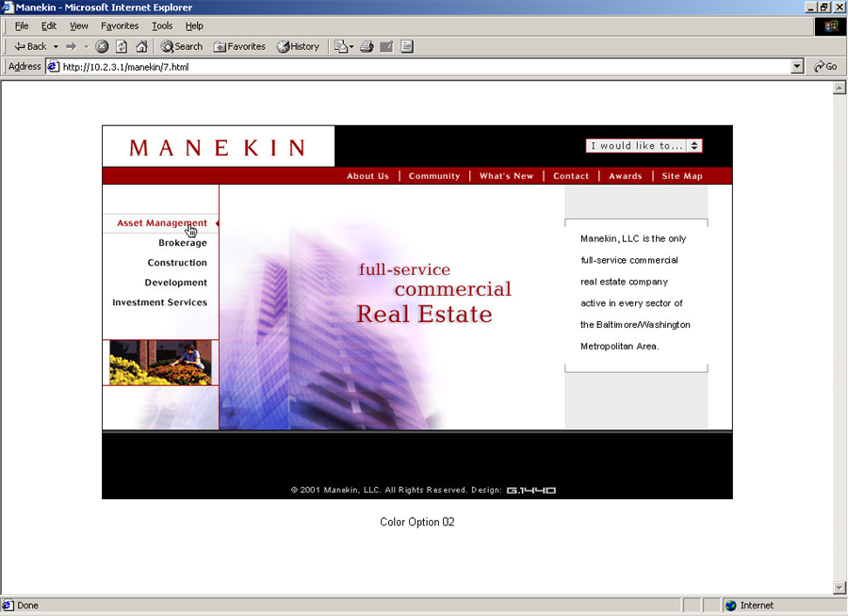Click the flower garden thumbnail image
This screenshot has height=616, width=848.
(160, 363)
